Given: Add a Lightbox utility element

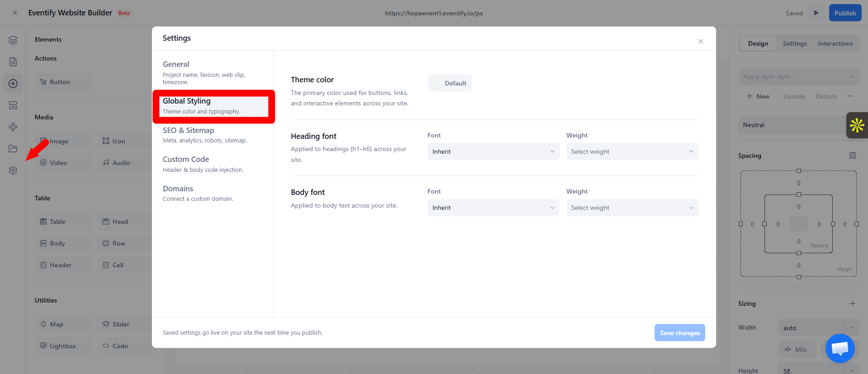Looking at the screenshot, I should (64, 346).
